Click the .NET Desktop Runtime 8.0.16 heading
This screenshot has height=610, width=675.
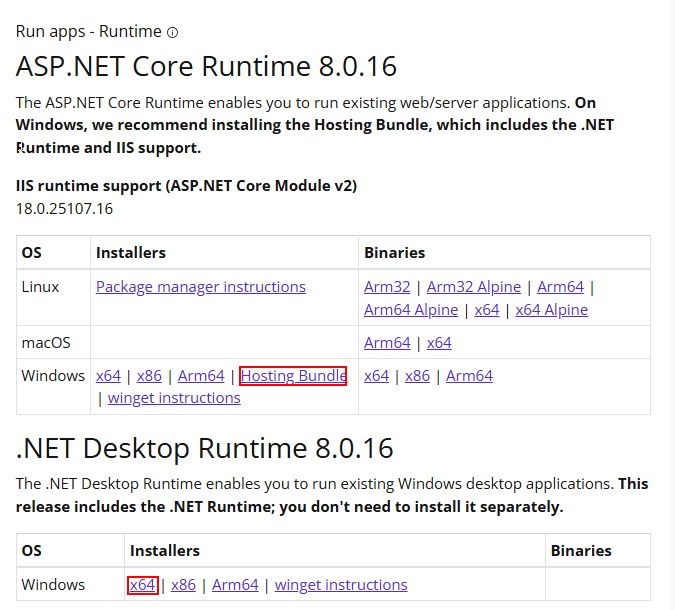pyautogui.click(x=204, y=448)
